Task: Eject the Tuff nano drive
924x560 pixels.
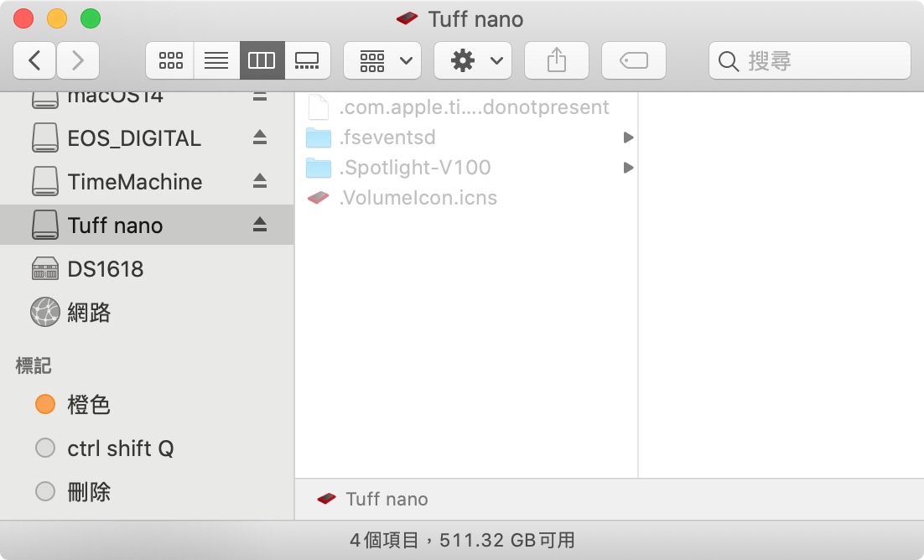Action: pyautogui.click(x=260, y=225)
